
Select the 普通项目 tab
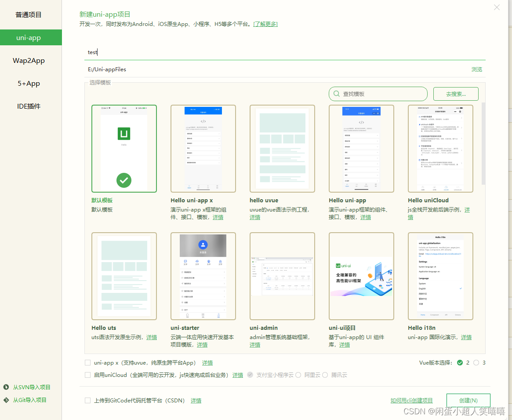pos(29,15)
